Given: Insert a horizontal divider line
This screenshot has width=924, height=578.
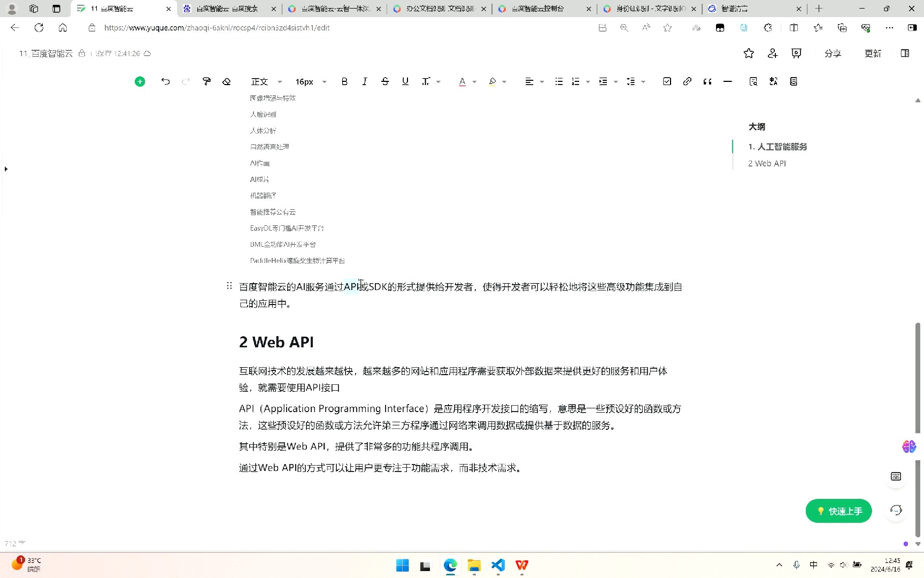Looking at the screenshot, I should [728, 81].
